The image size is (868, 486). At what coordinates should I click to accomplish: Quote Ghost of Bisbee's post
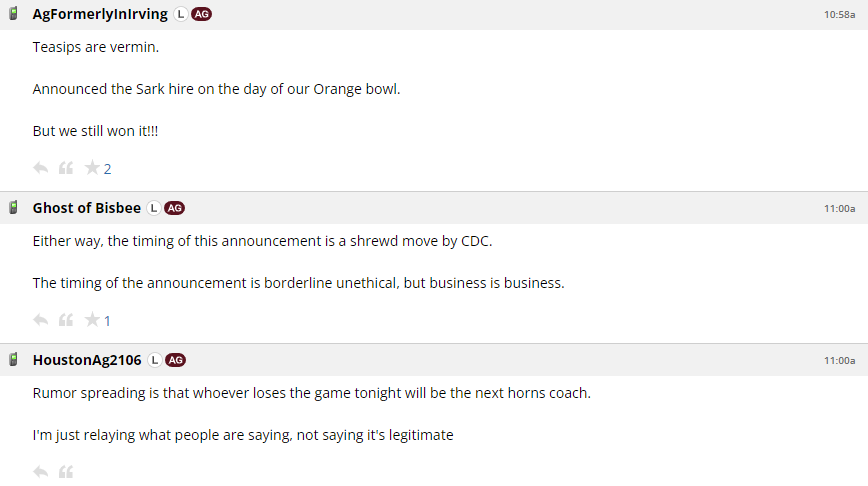point(66,320)
